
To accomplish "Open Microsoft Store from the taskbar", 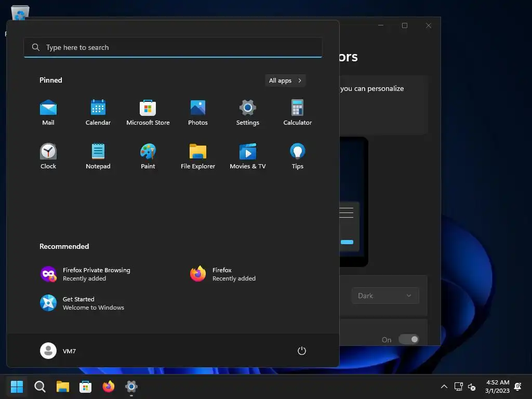I will tap(86, 387).
